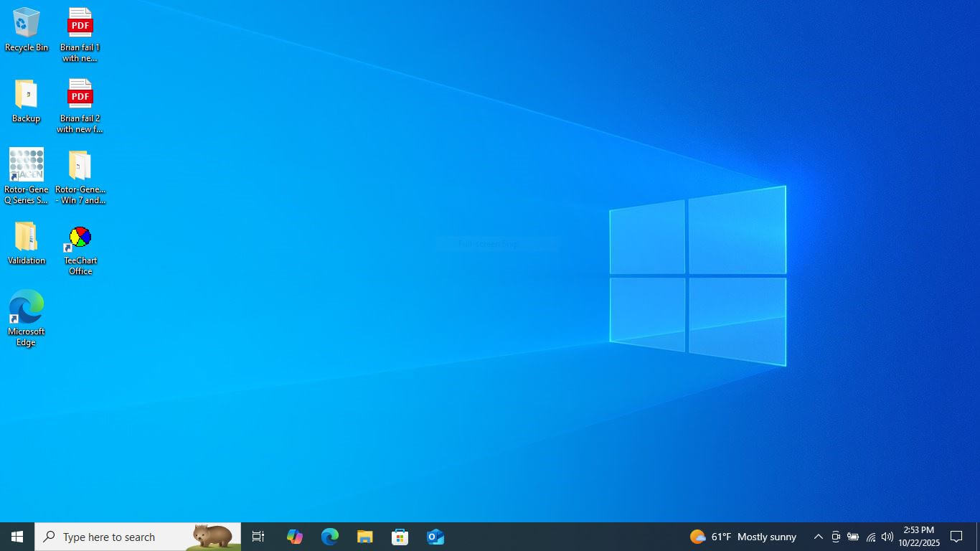Open the Windows Start menu

click(17, 537)
